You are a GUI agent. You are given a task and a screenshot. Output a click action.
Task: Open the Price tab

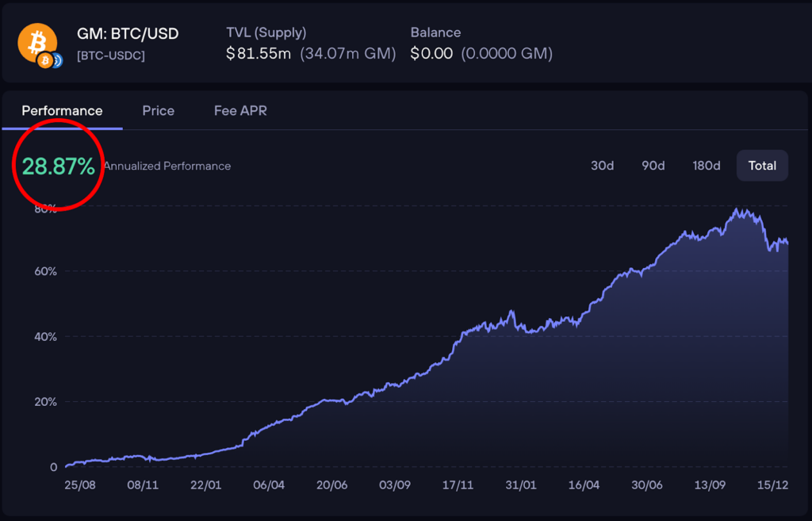158,111
